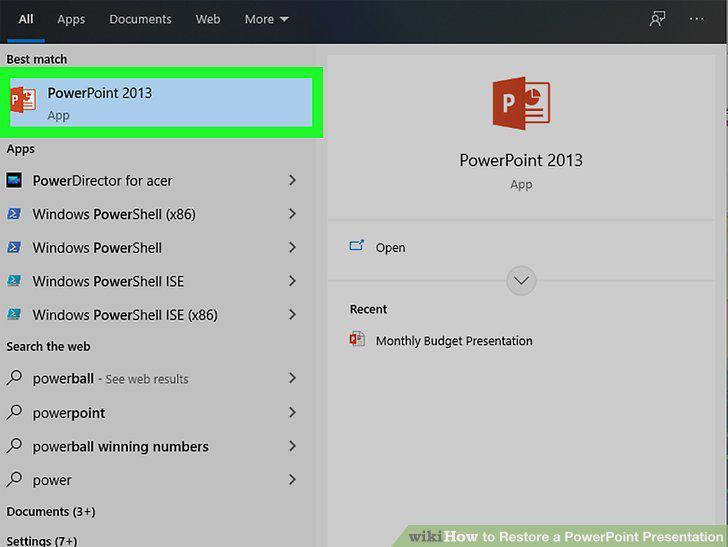The image size is (728, 547).
Task: Open the three-dot options menu
Action: point(696,19)
